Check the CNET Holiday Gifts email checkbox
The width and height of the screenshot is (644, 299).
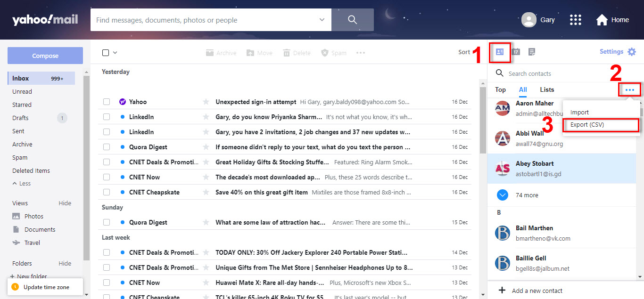pos(107,162)
